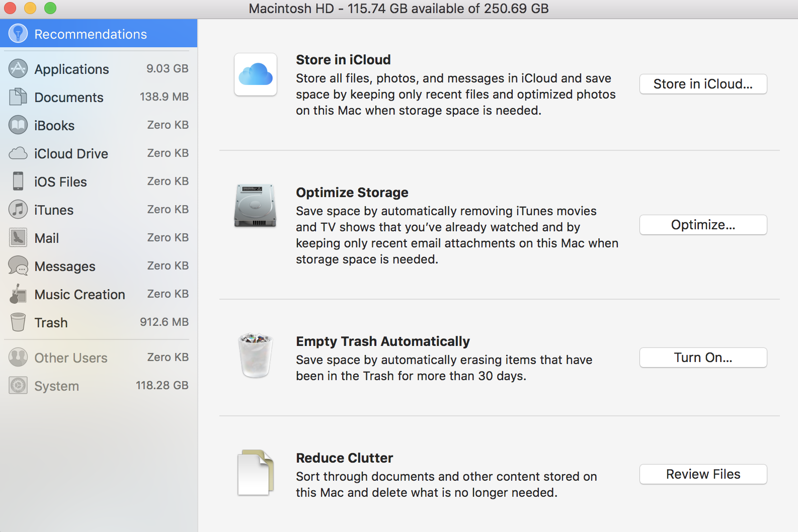Click the Reduce Clutter heading
This screenshot has height=532, width=798.
tap(344, 458)
